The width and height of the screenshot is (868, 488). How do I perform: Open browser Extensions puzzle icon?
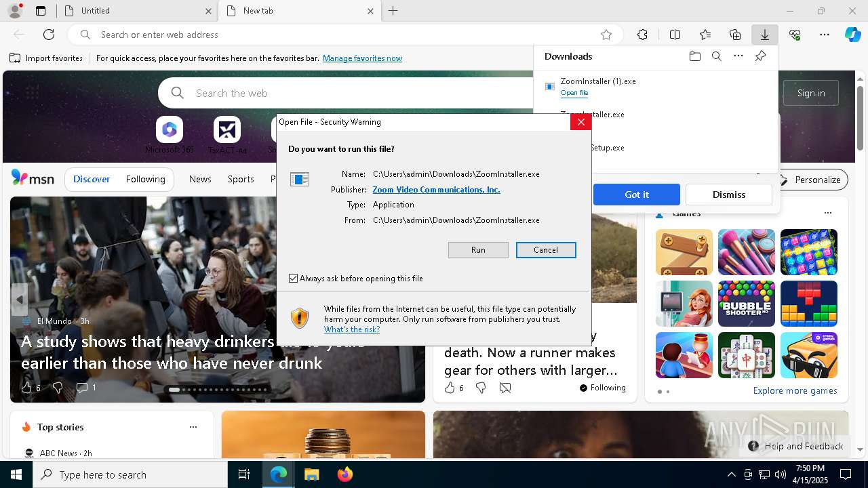click(642, 35)
